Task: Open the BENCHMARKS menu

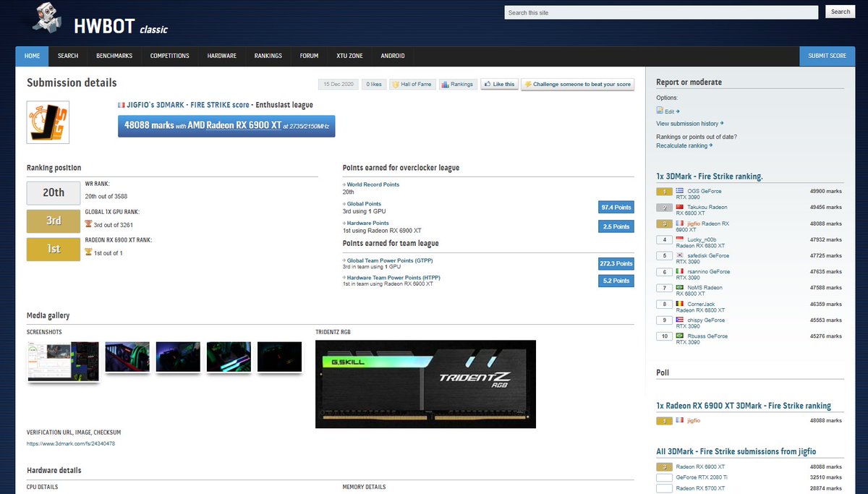Action: [x=114, y=56]
